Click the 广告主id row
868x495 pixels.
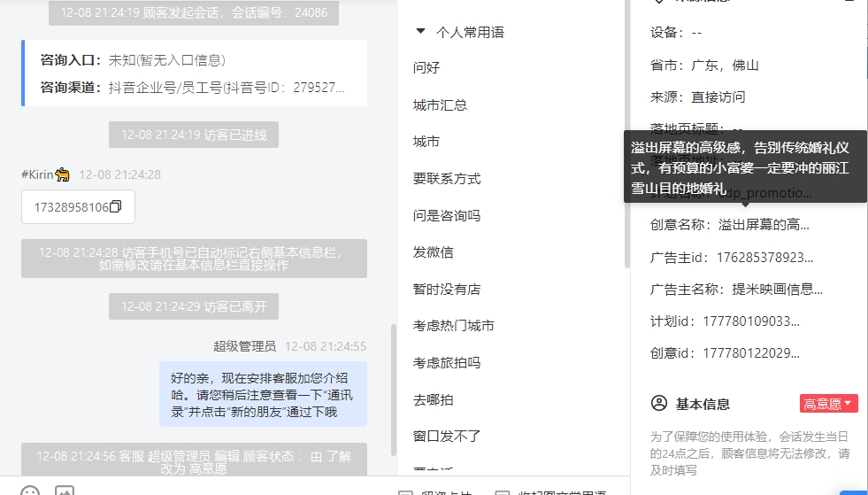(x=732, y=257)
